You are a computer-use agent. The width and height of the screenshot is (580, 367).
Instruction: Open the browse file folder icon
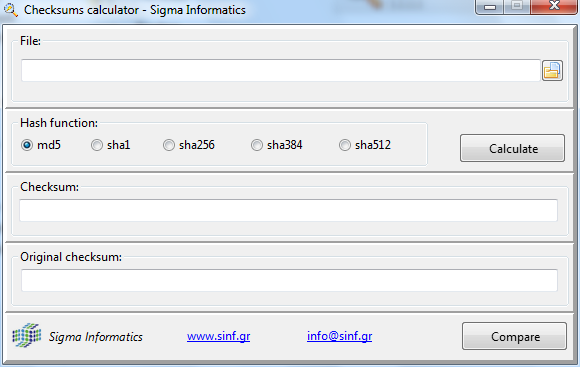(x=552, y=70)
